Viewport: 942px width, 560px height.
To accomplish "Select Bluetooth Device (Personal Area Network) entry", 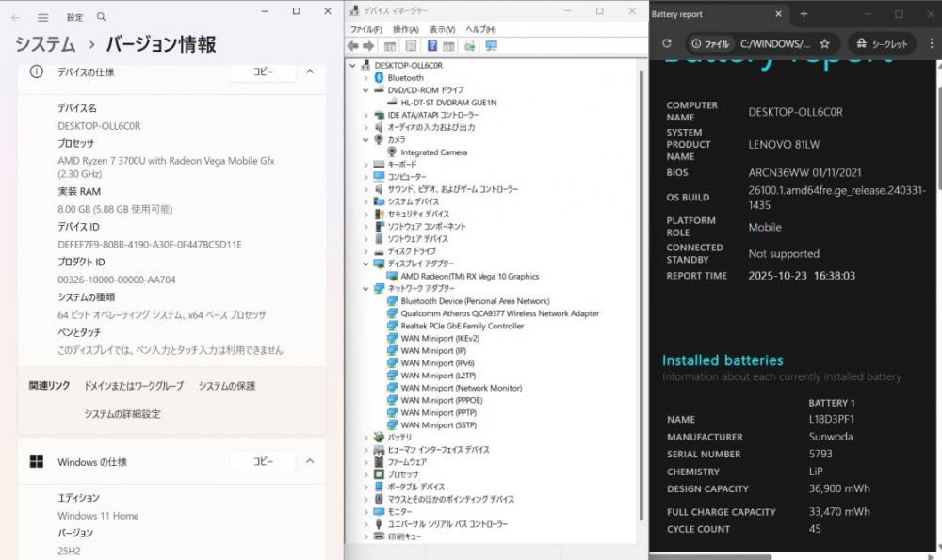I will coord(475,301).
